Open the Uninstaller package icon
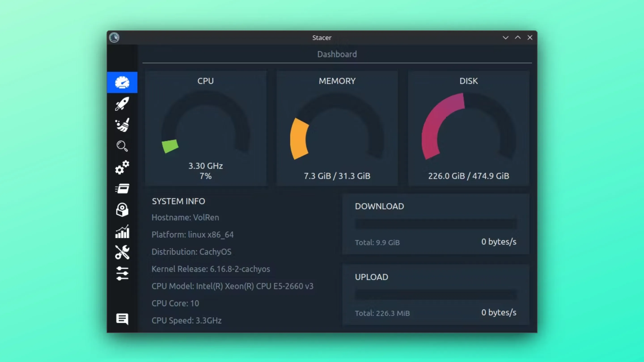Image resolution: width=644 pixels, height=362 pixels. (122, 209)
